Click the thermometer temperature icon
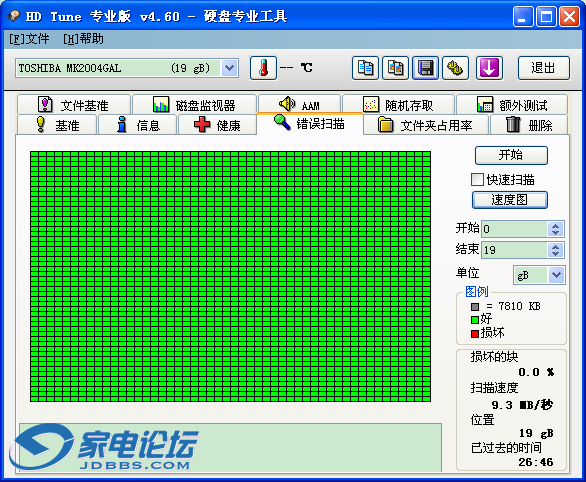586x482 pixels. [x=263, y=68]
